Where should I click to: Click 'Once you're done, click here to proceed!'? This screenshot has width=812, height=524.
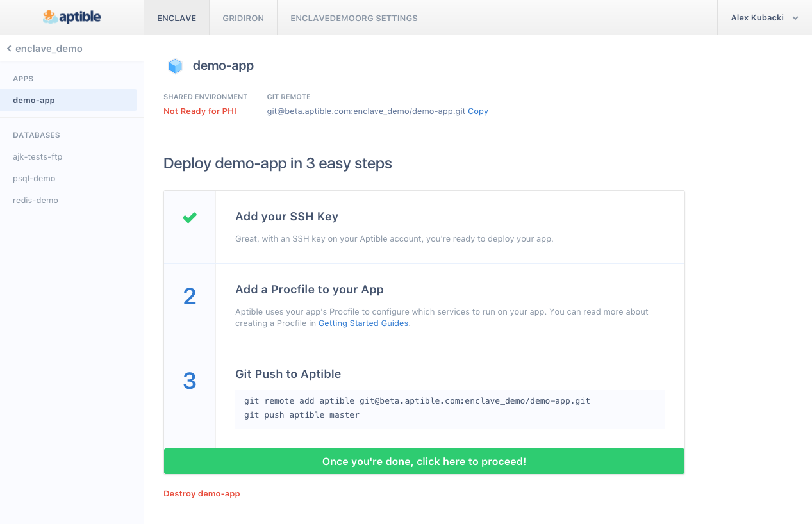424,461
